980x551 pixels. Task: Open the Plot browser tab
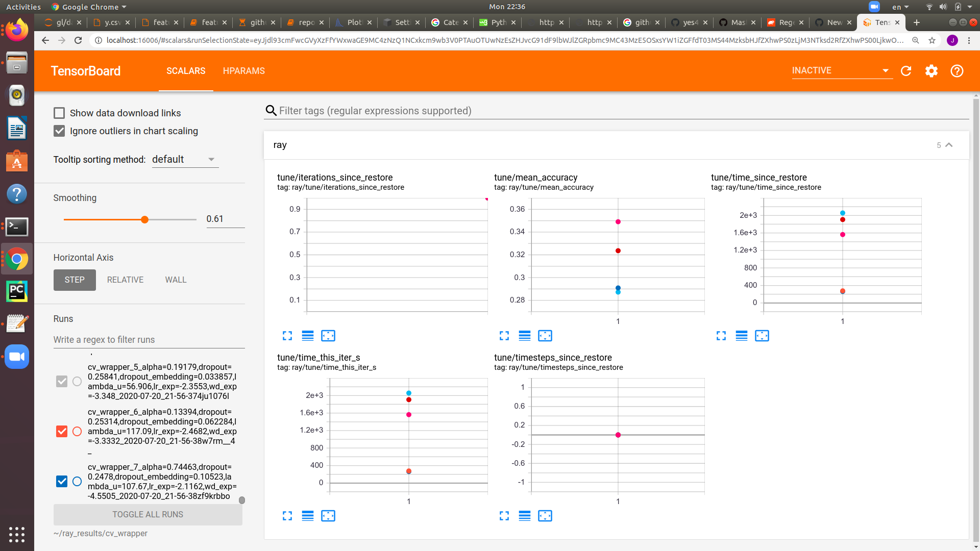[x=354, y=22]
